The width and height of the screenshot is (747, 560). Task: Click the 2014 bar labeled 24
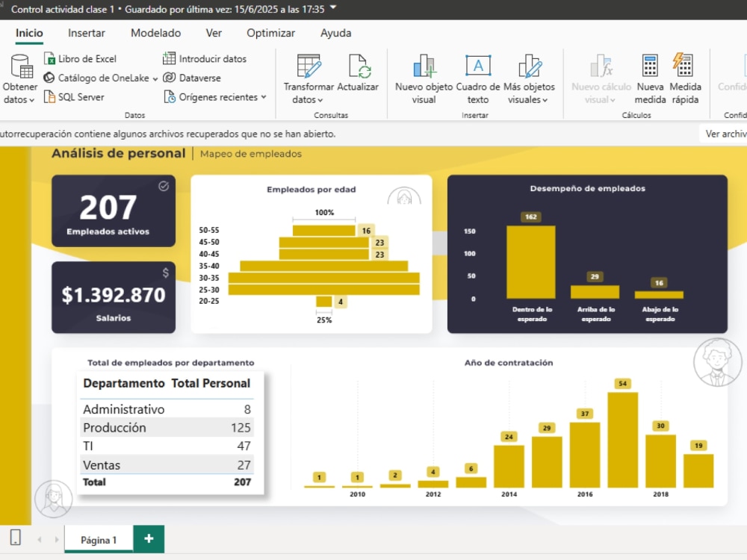coord(509,466)
